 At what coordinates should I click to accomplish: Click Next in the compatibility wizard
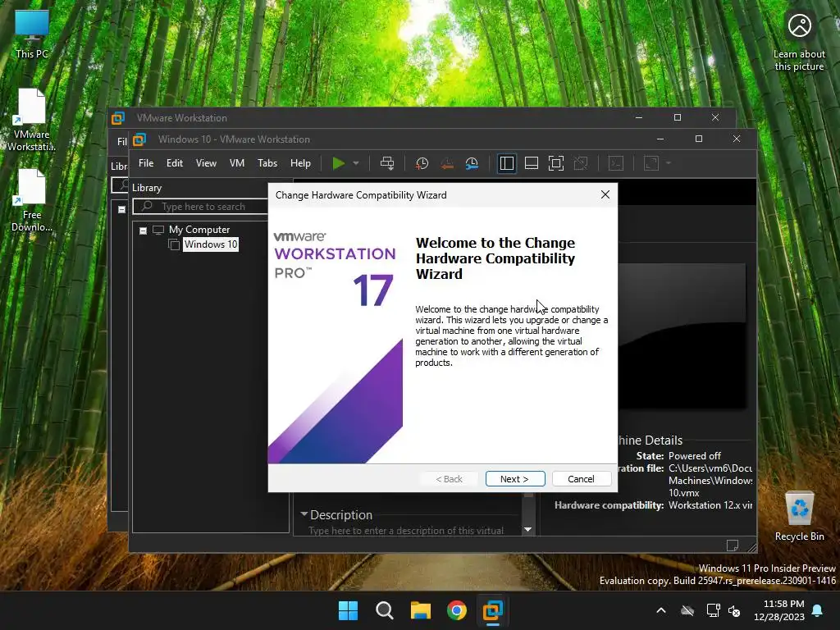(x=515, y=479)
